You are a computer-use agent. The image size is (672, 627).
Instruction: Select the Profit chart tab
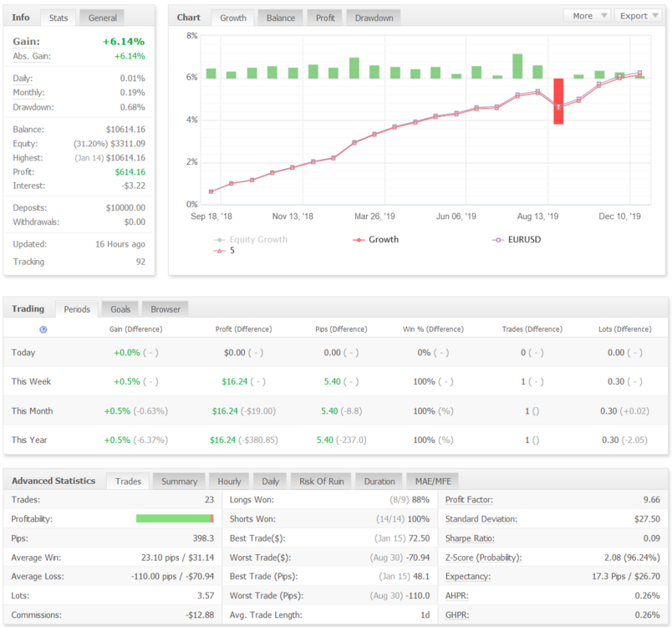325,18
